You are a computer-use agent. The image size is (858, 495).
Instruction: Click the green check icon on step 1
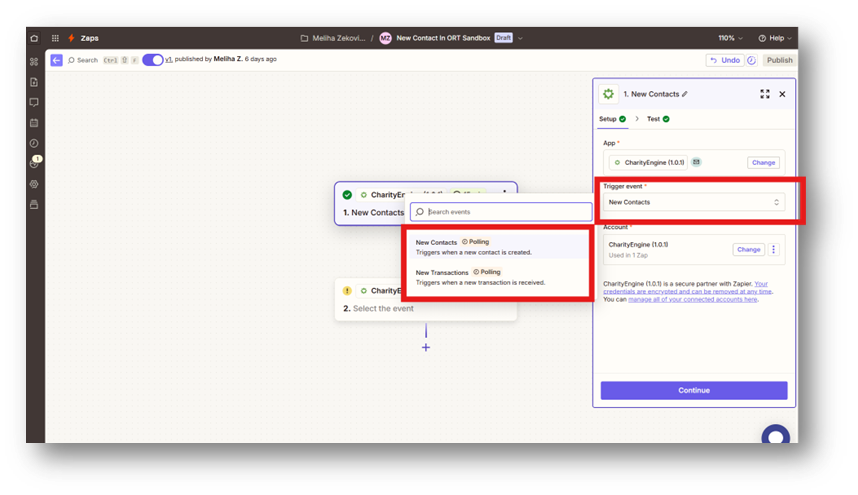[x=347, y=195]
